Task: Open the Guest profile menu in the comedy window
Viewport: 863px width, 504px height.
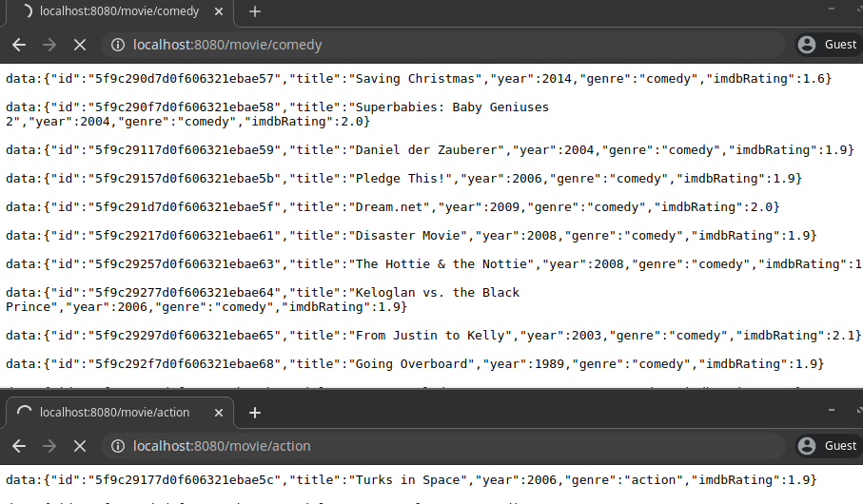Action: [828, 45]
